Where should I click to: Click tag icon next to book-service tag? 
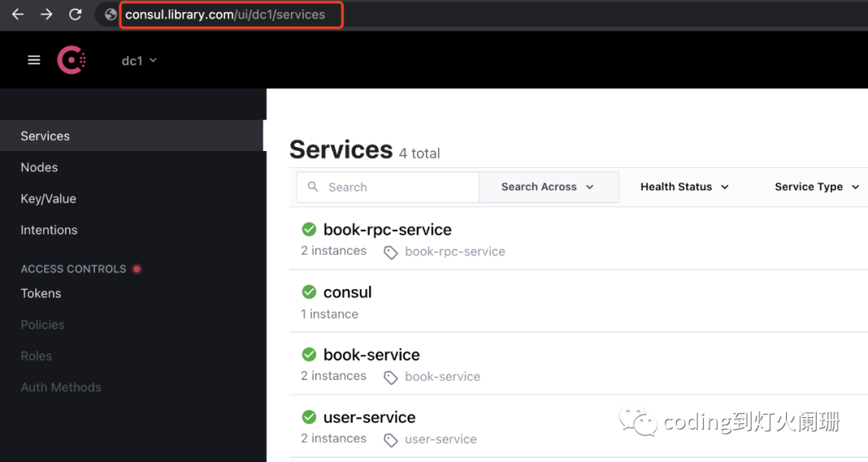click(x=391, y=378)
